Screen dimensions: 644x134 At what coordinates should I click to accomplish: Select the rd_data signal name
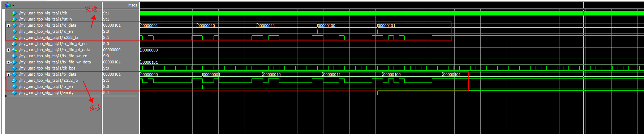pyautogui.click(x=48, y=25)
